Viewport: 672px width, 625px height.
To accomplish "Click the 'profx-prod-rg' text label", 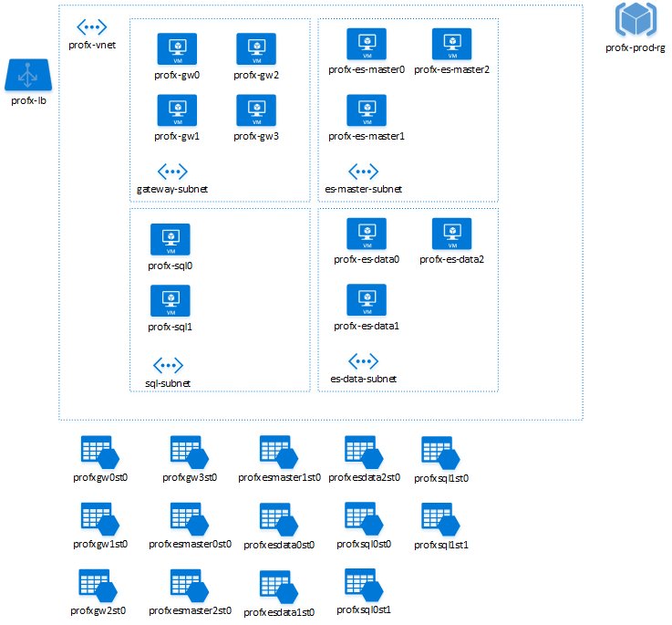I will coord(636,48).
